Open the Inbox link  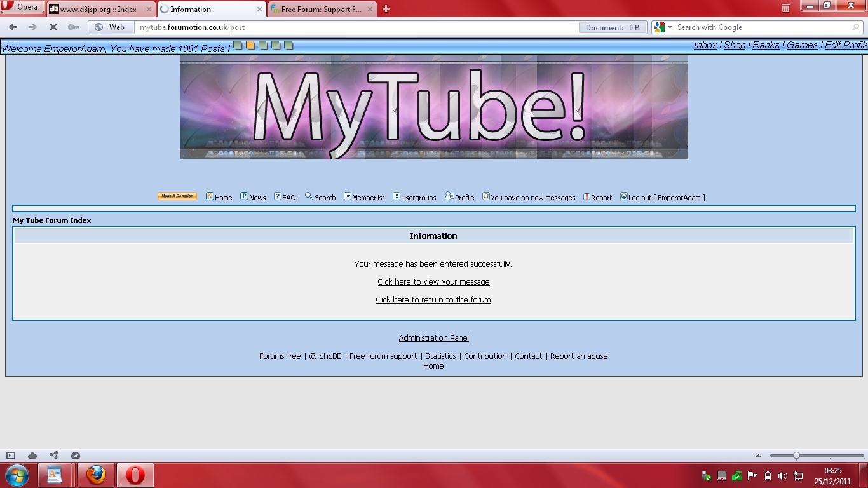[705, 45]
